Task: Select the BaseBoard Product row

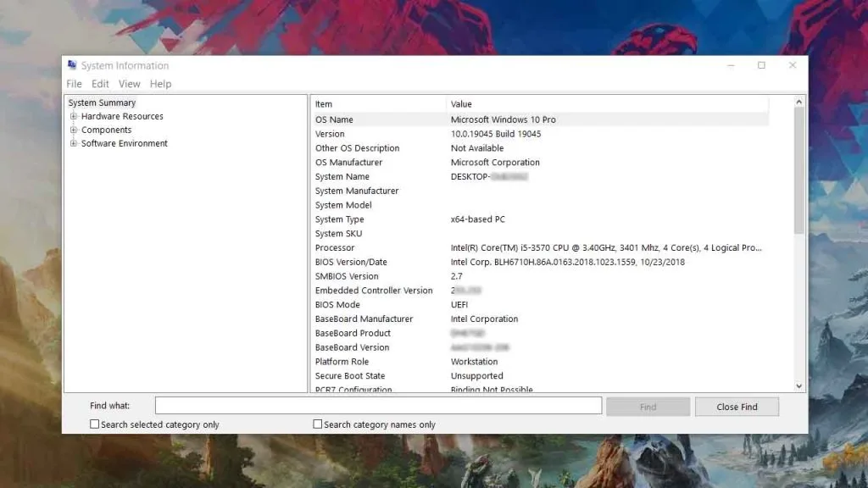Action: pos(542,334)
